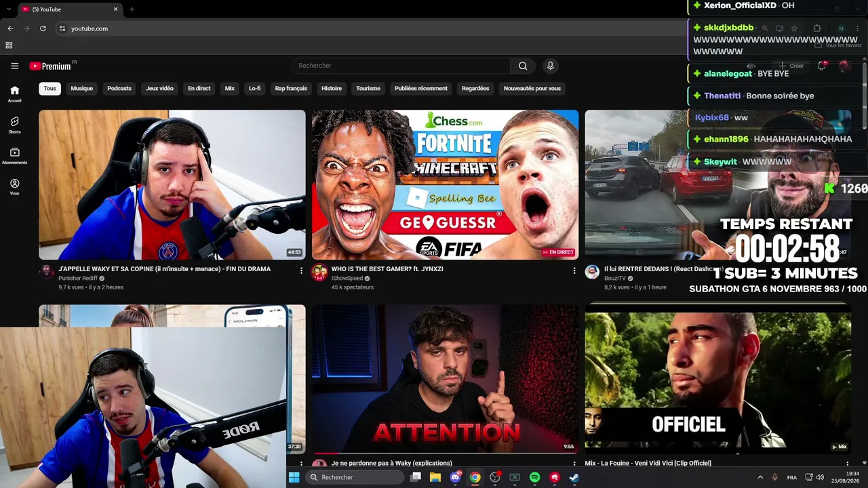This screenshot has width=868, height=488.
Task: Open a new Chrome tab
Action: click(x=132, y=9)
